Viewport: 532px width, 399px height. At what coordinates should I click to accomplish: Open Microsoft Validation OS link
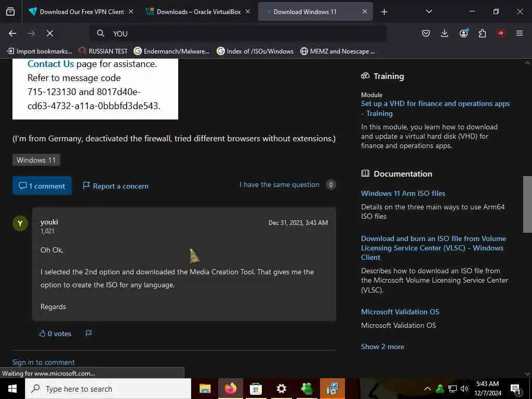(x=400, y=312)
